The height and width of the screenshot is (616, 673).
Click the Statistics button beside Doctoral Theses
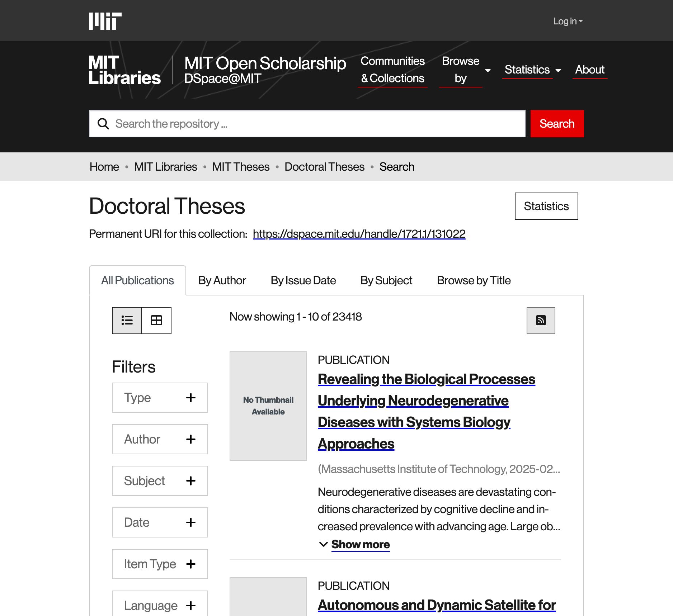[x=546, y=206]
